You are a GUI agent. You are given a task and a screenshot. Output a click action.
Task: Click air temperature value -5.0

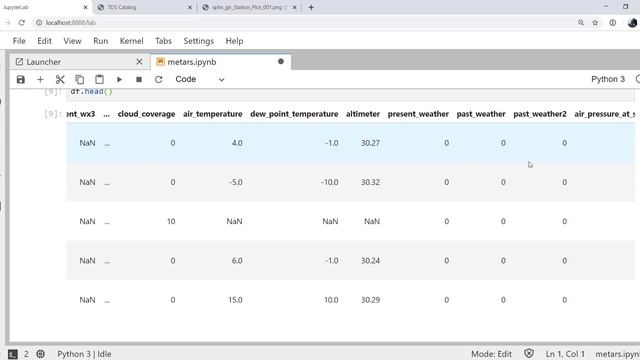pos(235,182)
